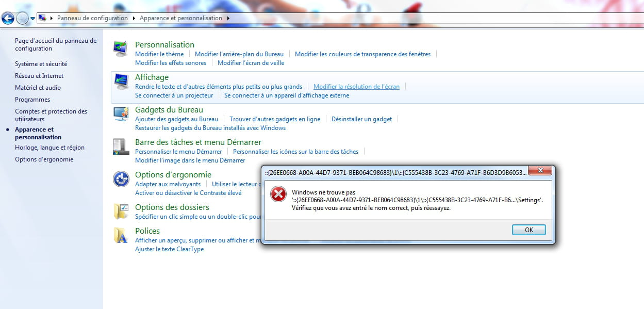Viewport: 644px width, 309px height.
Task: Select Apparence et personnalisation breadcrumb in address bar
Action: click(x=181, y=18)
